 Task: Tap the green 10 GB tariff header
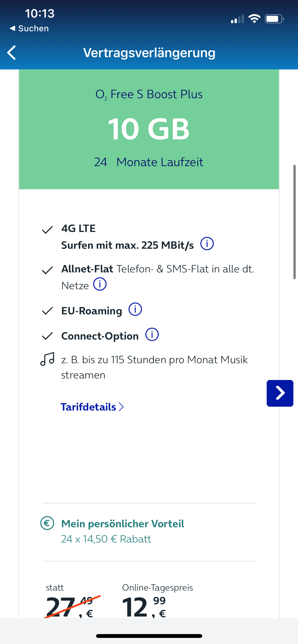[x=149, y=129]
